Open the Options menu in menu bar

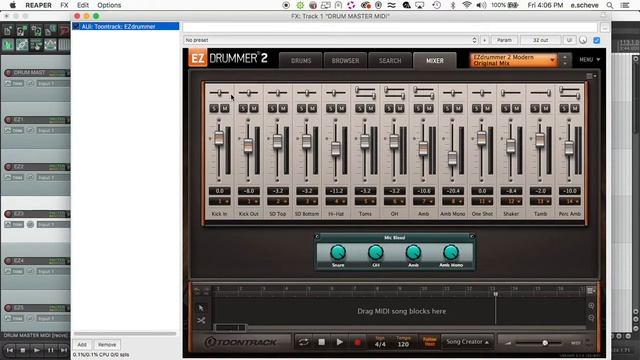coord(109,5)
